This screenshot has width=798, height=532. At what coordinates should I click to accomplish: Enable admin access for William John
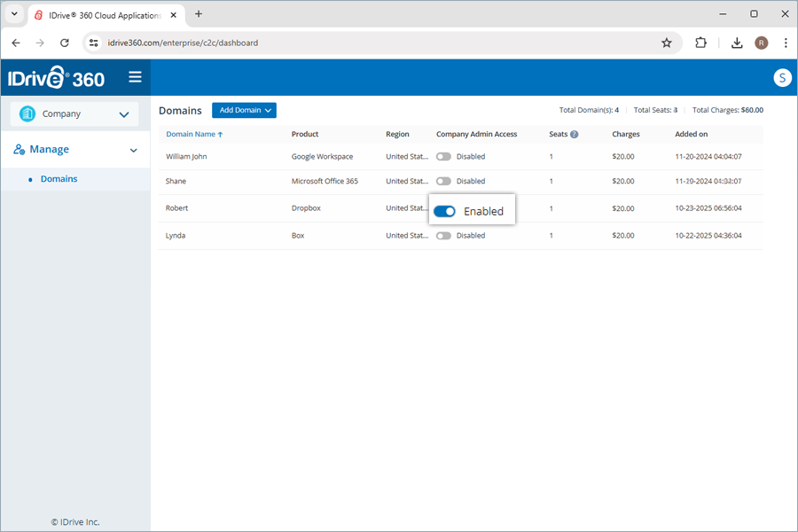coord(443,157)
